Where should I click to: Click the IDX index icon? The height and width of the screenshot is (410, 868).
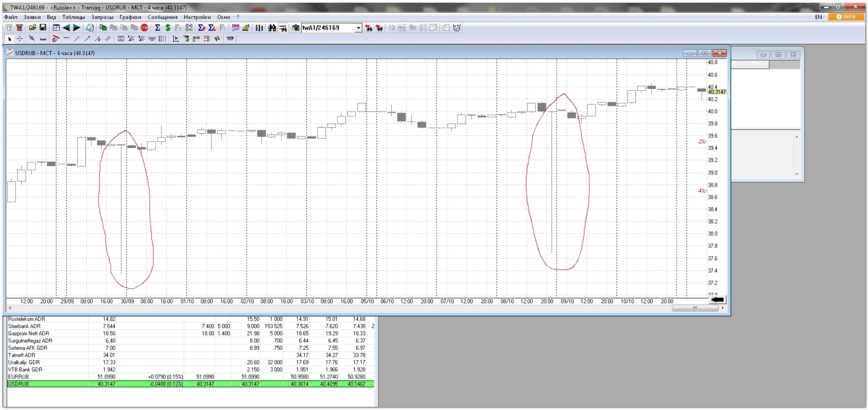[235, 28]
